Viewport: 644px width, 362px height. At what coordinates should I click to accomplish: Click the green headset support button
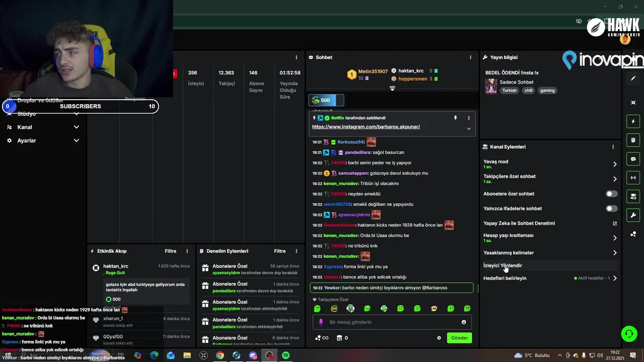[628, 334]
